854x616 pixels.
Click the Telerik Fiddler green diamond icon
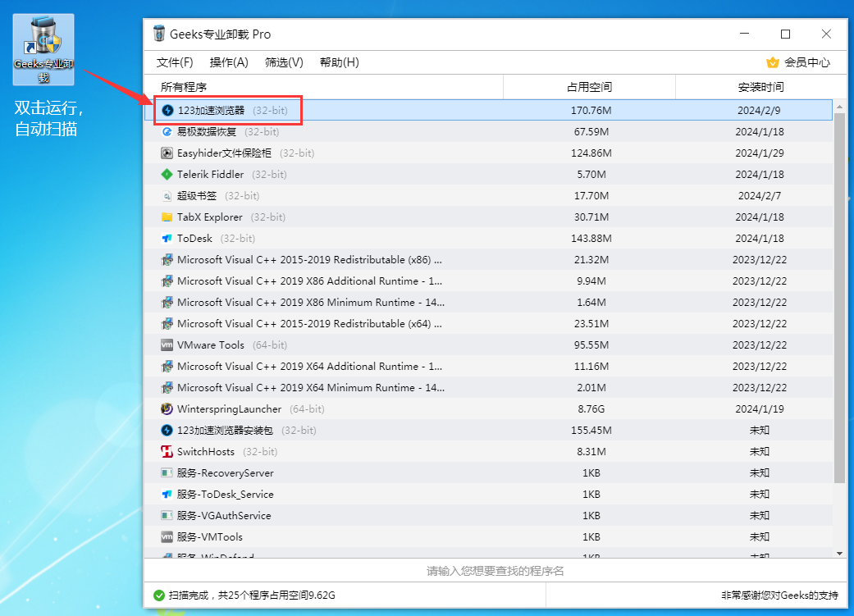coord(167,174)
